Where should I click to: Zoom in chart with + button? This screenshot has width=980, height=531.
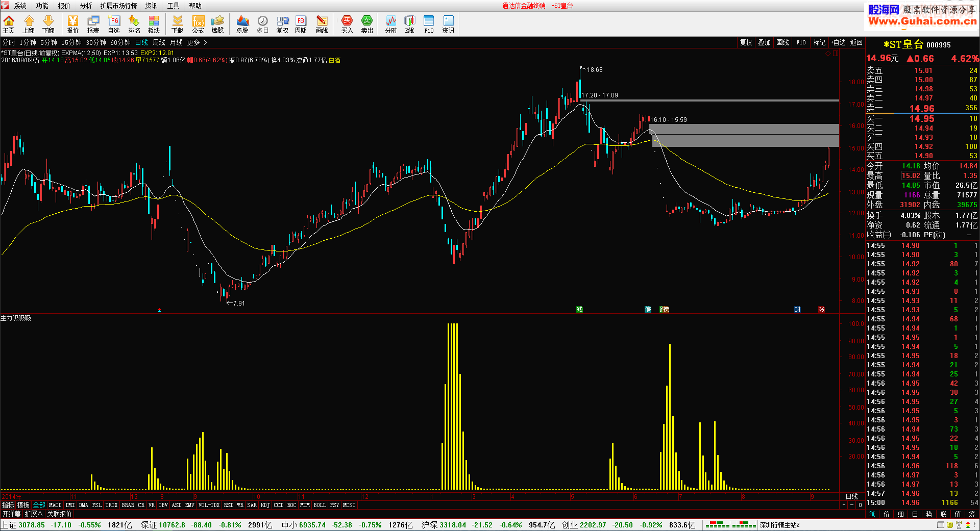pyautogui.click(x=844, y=505)
